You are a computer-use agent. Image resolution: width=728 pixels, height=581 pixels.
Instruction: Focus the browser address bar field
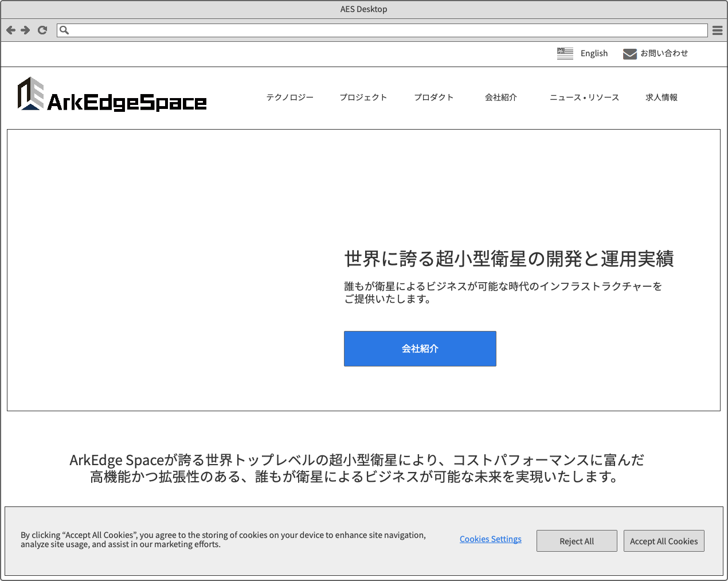pyautogui.click(x=384, y=30)
